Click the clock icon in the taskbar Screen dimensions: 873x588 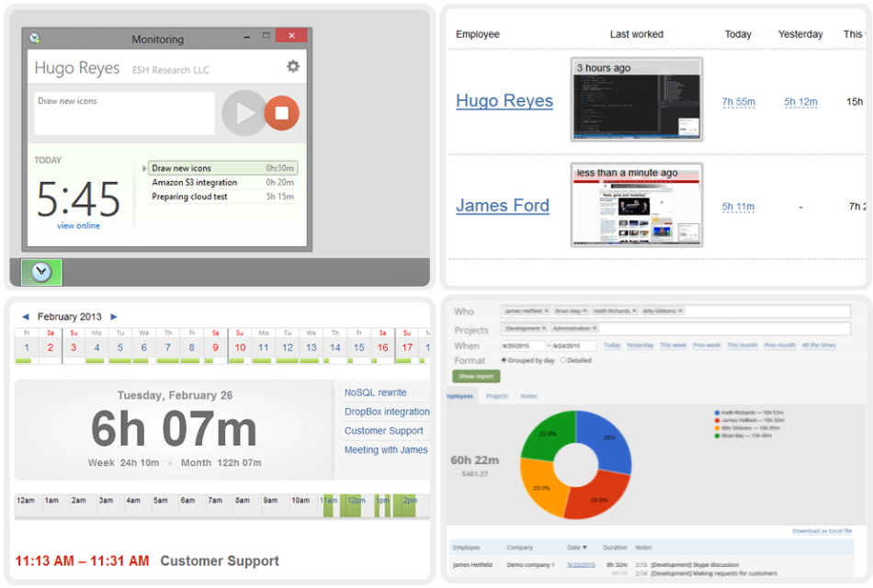pos(40,272)
